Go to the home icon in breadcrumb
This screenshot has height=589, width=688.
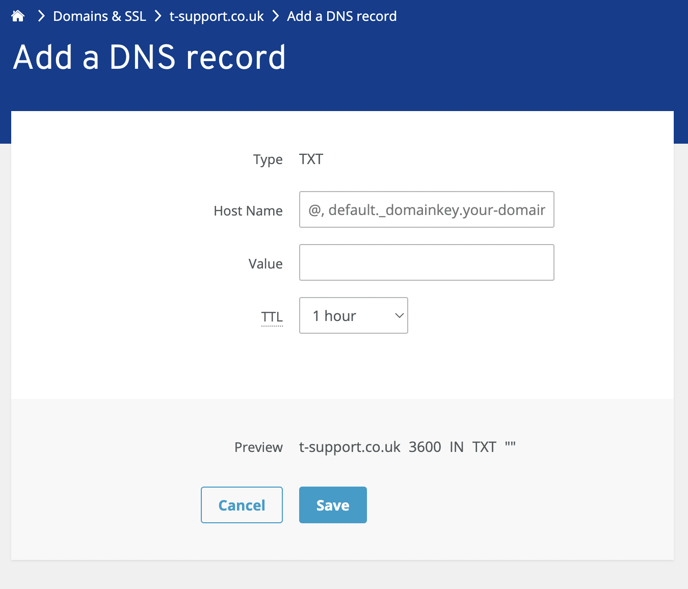[18, 16]
